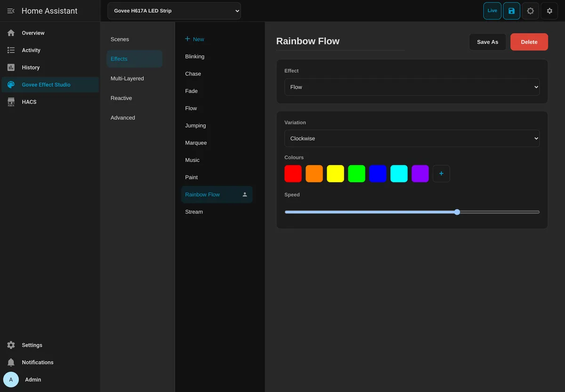Screen dimensions: 565x392
Task: Select the Jumping effect
Action: click(x=217, y=126)
